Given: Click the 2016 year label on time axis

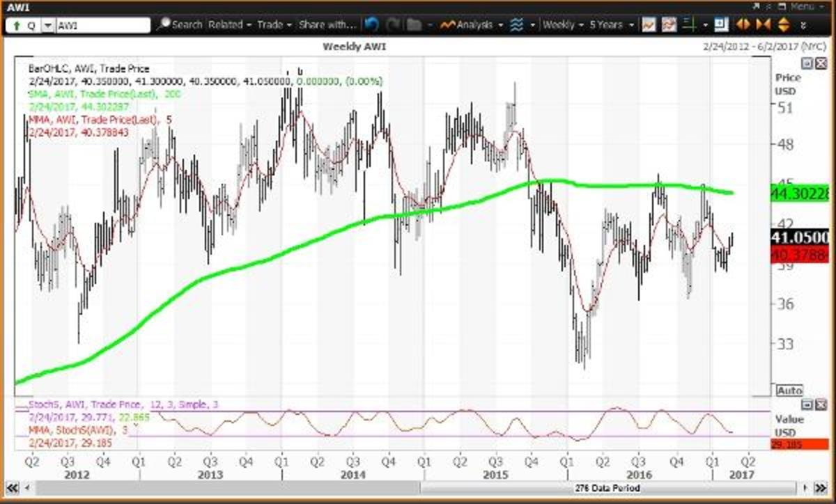Looking at the screenshot, I should [638, 475].
